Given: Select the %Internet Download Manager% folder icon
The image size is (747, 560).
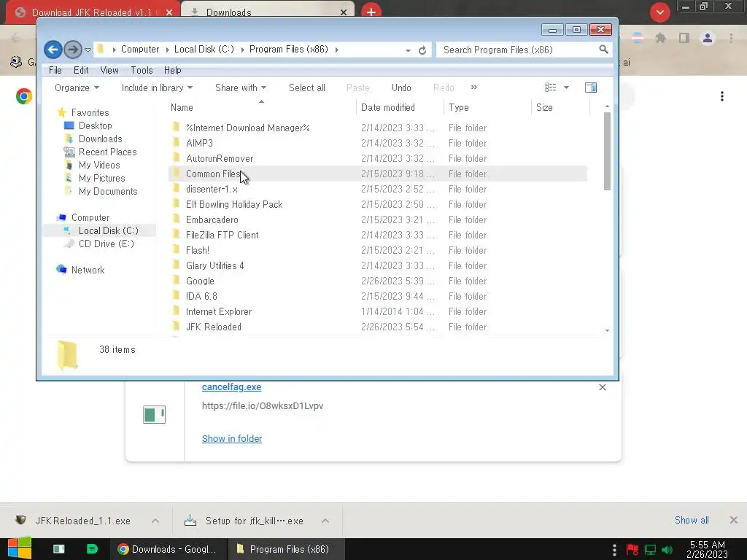Looking at the screenshot, I should click(x=177, y=127).
